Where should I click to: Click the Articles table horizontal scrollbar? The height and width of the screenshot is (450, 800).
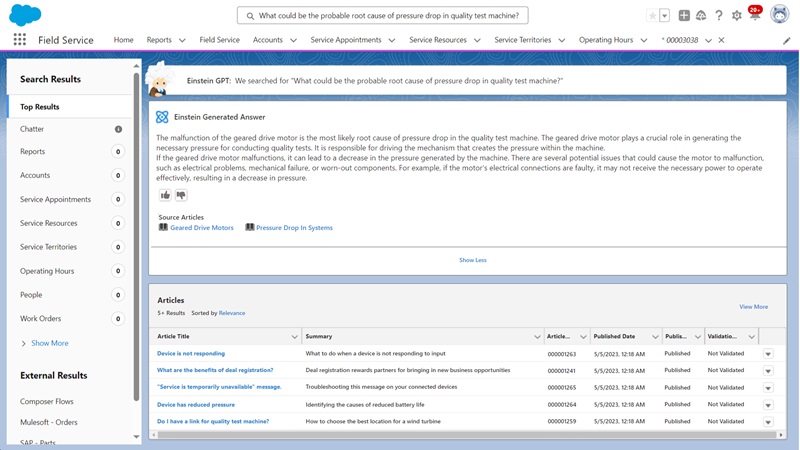click(x=466, y=435)
